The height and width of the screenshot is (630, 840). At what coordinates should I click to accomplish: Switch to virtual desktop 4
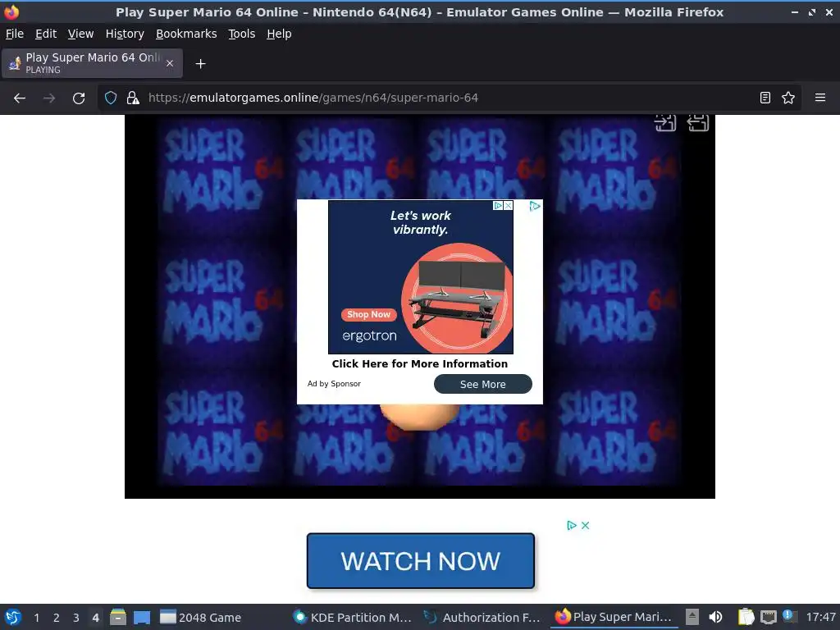(95, 618)
